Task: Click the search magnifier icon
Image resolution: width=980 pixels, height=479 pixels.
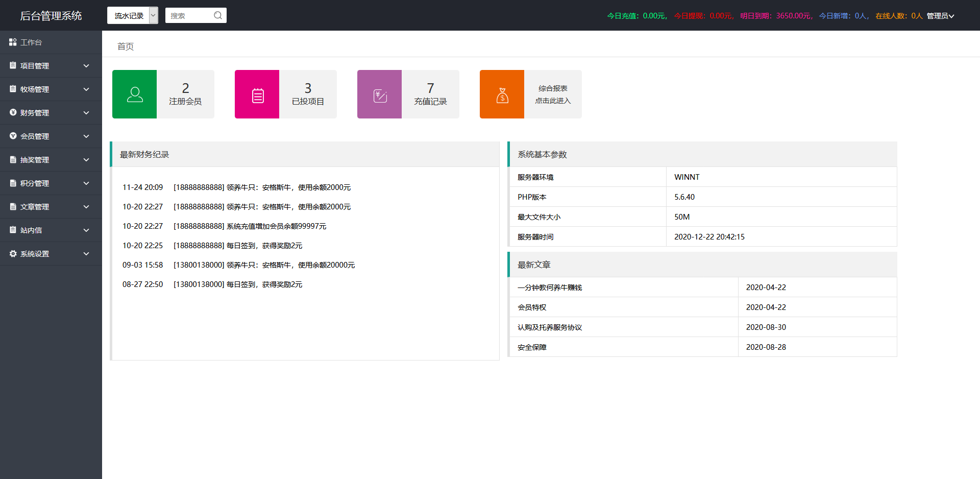Action: (218, 15)
